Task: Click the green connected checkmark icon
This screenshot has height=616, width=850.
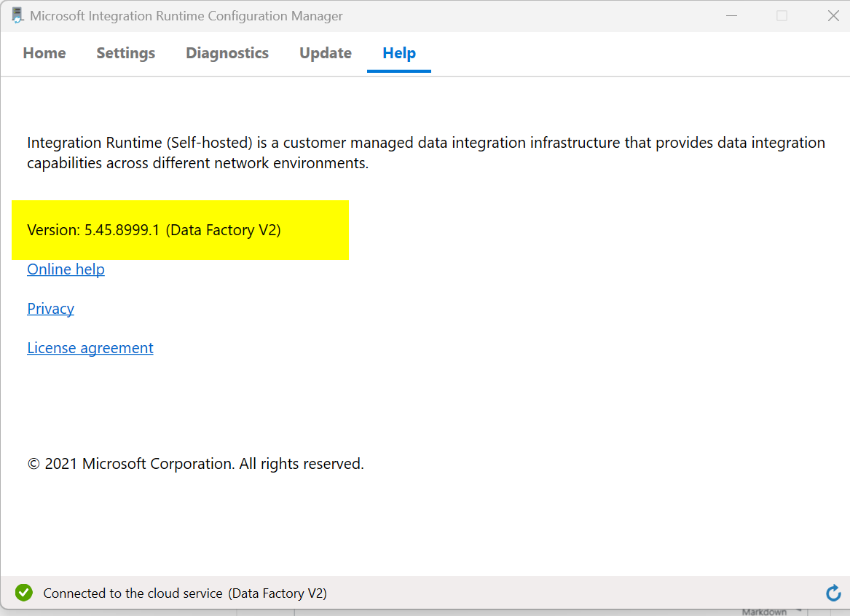Action: coord(24,593)
